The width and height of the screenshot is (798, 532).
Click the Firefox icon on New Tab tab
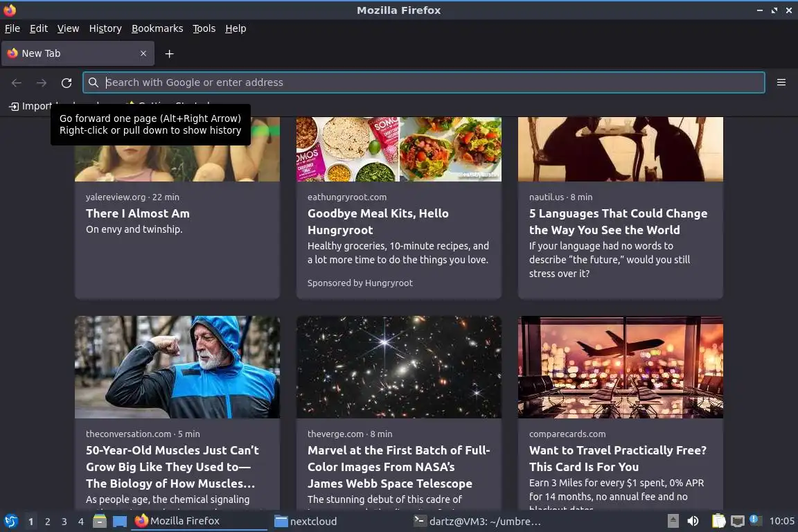[12, 53]
